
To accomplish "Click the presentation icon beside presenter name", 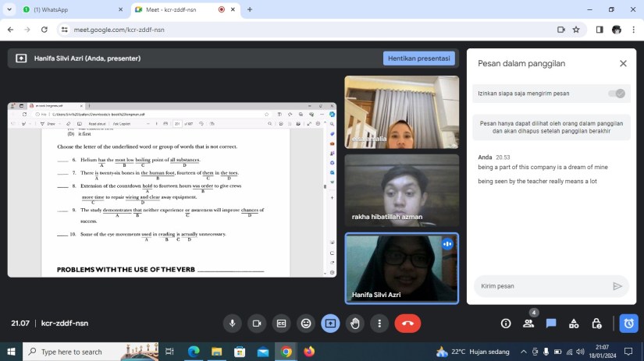I will coord(21,58).
